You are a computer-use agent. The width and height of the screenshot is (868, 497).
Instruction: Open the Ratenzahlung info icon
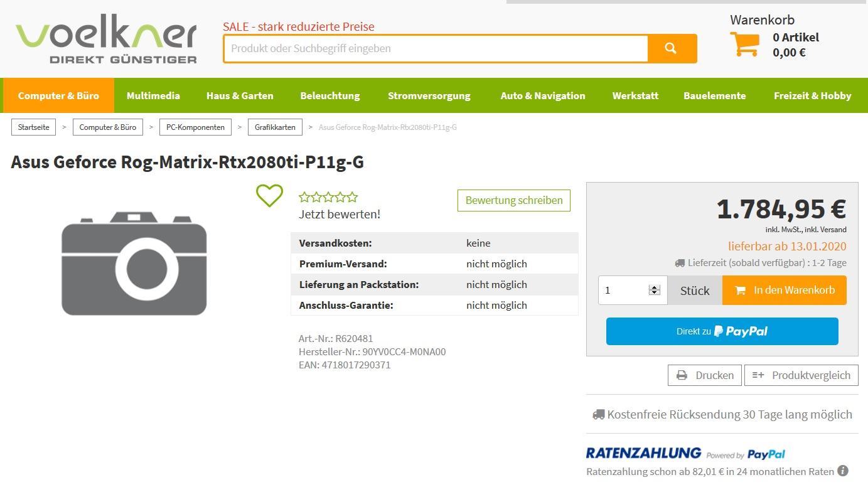[843, 471]
